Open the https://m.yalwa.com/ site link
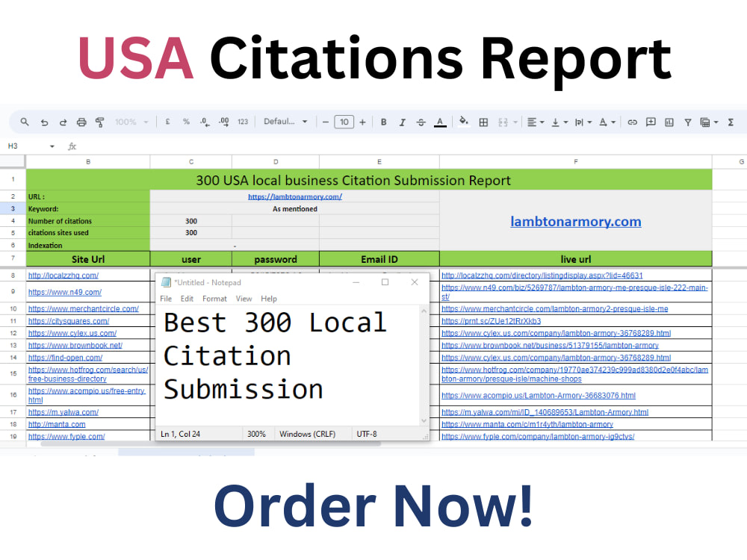Screen dimensions: 747x560 (x=63, y=412)
